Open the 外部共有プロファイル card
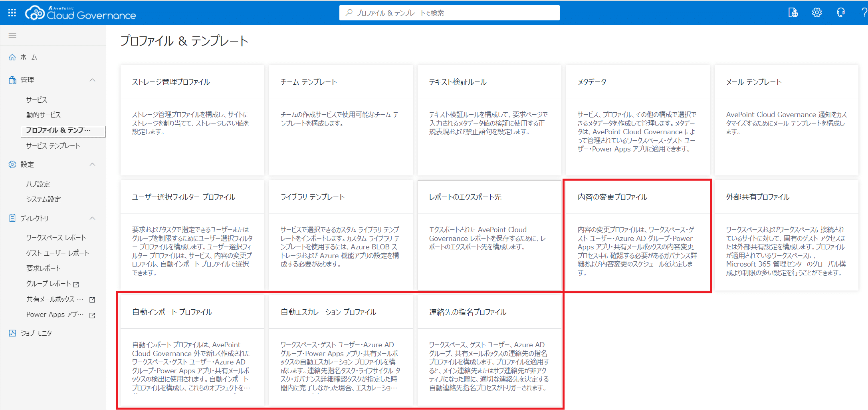The image size is (868, 410). pyautogui.click(x=787, y=235)
